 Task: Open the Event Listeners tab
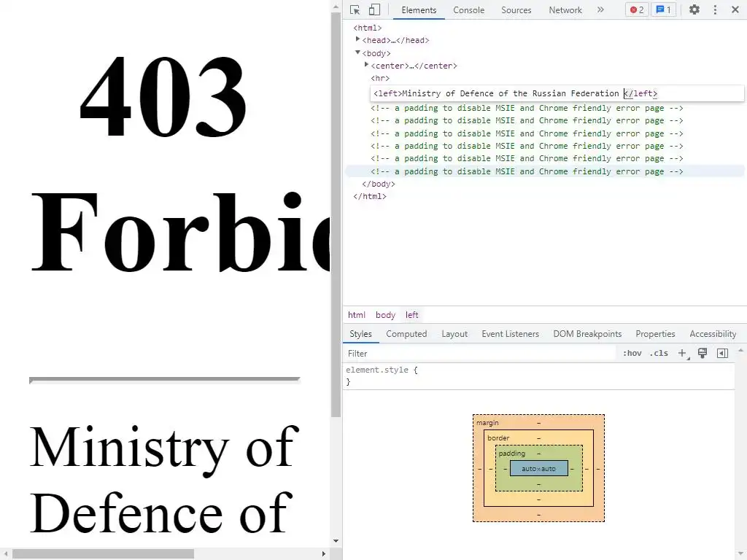510,334
